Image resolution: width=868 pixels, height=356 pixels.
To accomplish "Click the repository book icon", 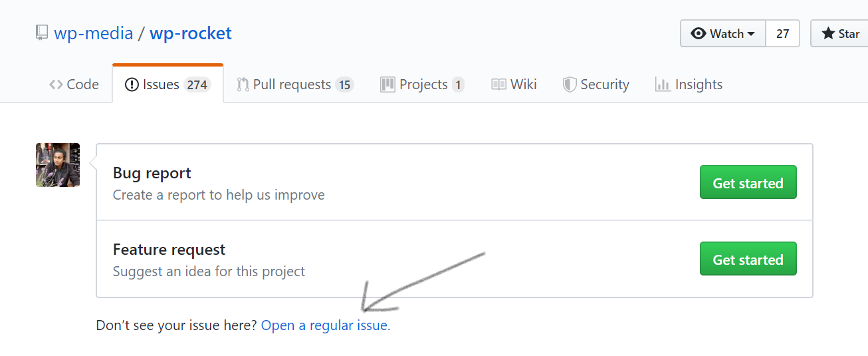I will pos(42,33).
